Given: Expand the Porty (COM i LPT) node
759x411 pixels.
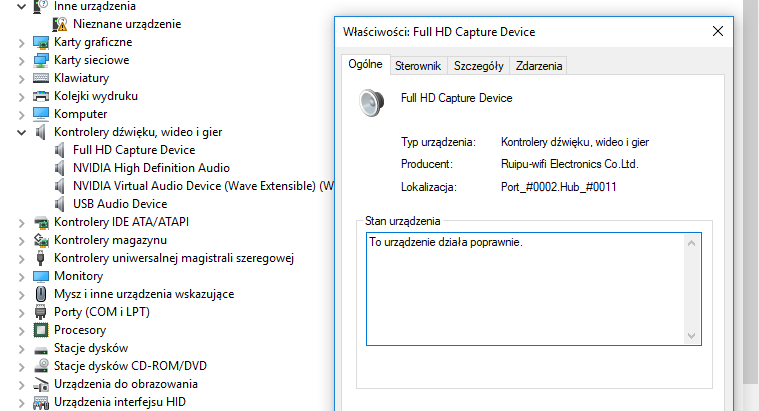Looking at the screenshot, I should tap(22, 312).
